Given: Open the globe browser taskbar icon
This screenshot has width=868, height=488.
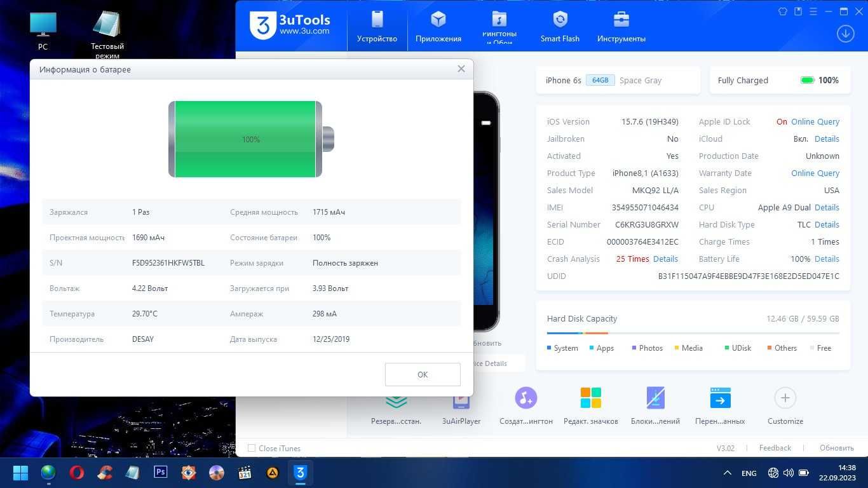Looking at the screenshot, I should [48, 473].
